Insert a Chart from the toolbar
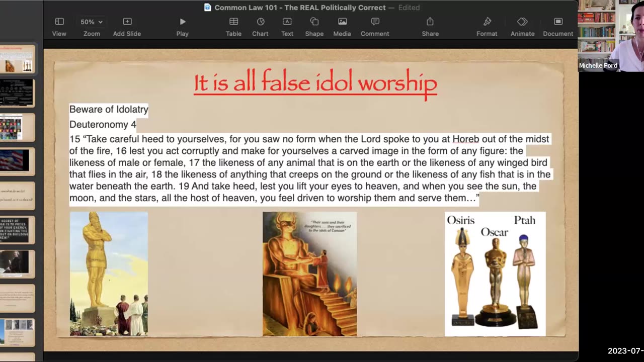This screenshot has height=362, width=644. (x=260, y=27)
